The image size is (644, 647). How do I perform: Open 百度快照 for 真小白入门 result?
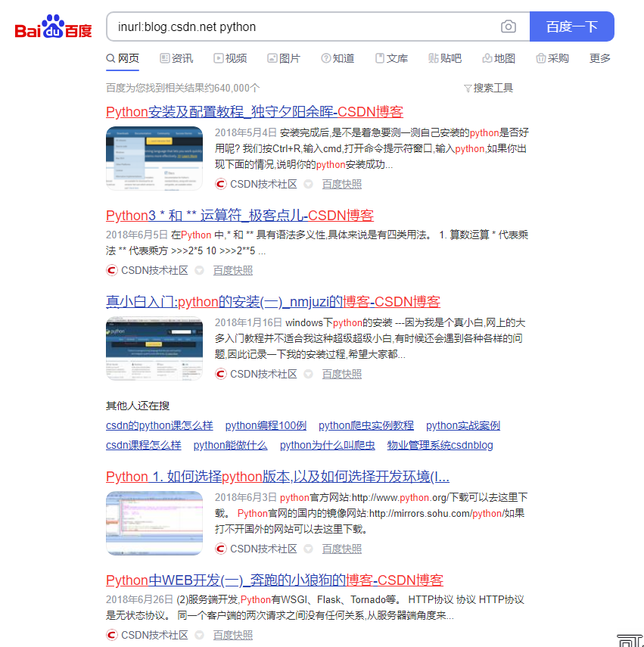tap(341, 374)
